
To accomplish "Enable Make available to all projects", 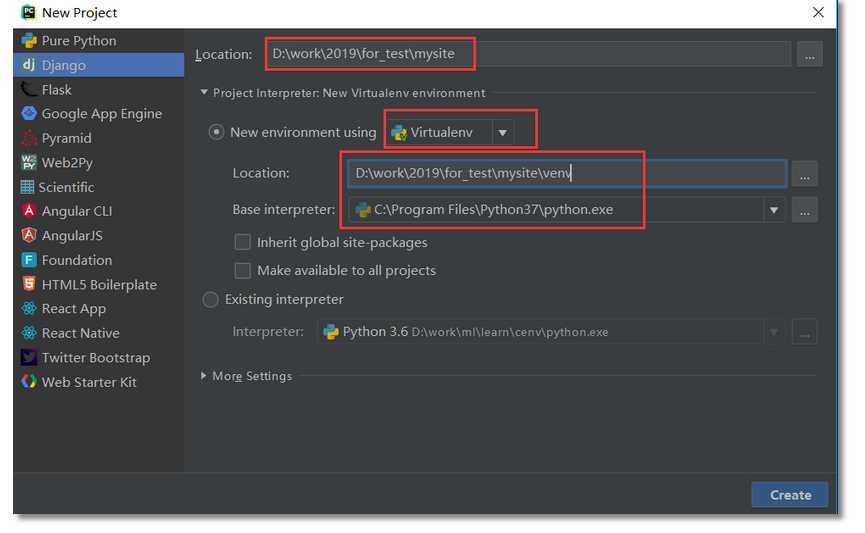I will (x=242, y=270).
